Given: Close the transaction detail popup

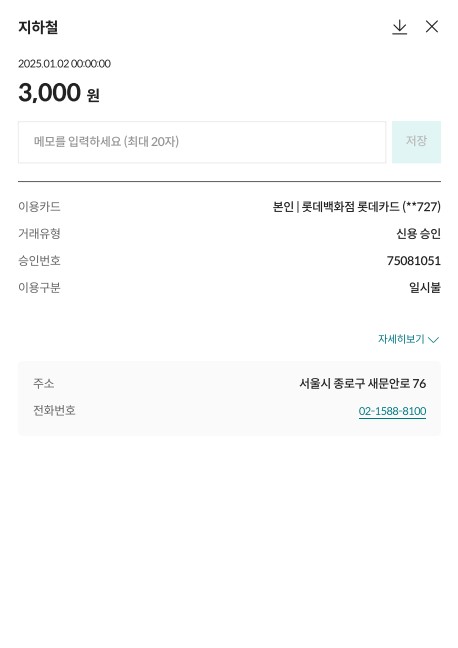Looking at the screenshot, I should [432, 26].
